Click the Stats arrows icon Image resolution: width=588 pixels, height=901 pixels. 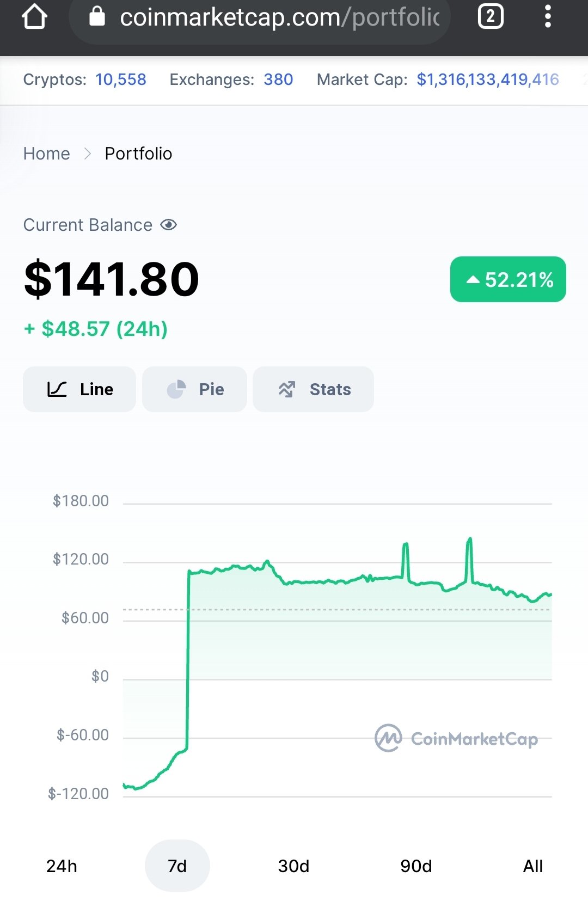click(287, 389)
